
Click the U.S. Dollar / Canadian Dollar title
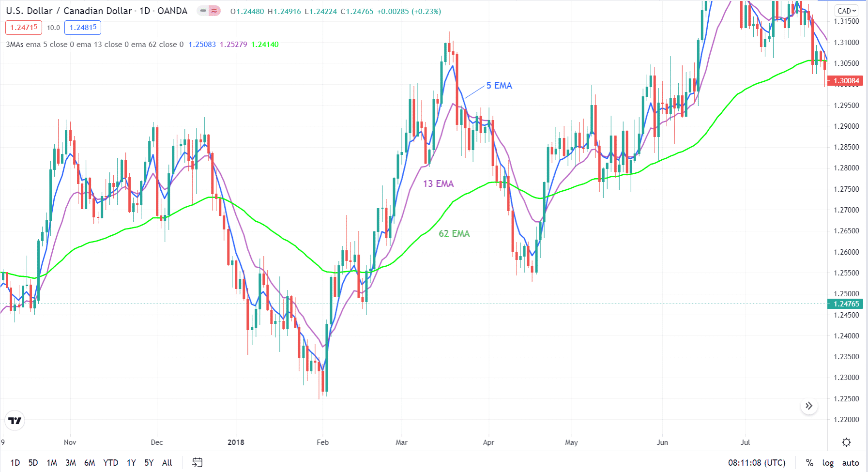(x=69, y=11)
